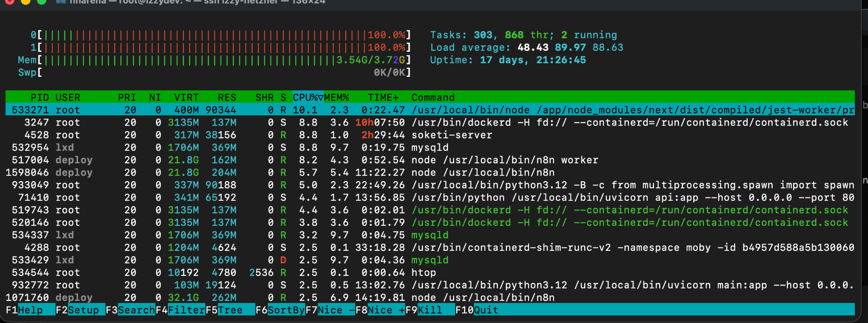
Task: Click the Command column header
Action: [433, 97]
